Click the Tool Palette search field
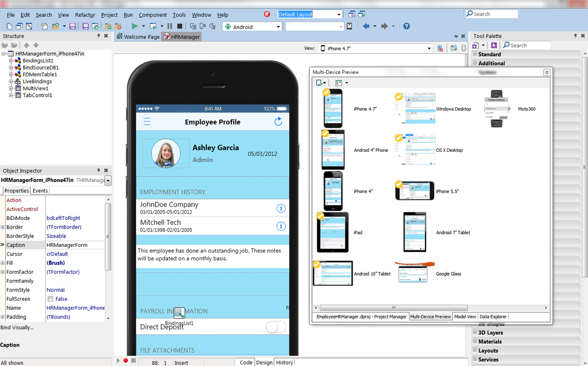Screen dimensions: 588x366 coord(526,45)
